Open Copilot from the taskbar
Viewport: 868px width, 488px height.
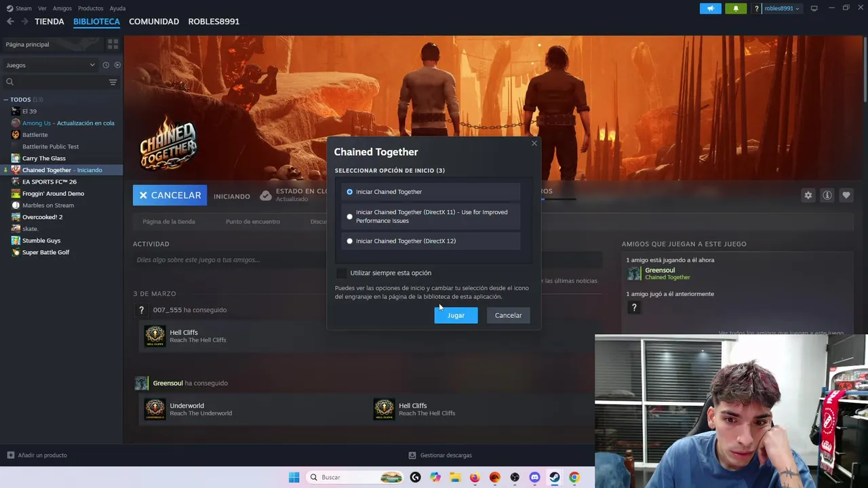click(x=435, y=477)
